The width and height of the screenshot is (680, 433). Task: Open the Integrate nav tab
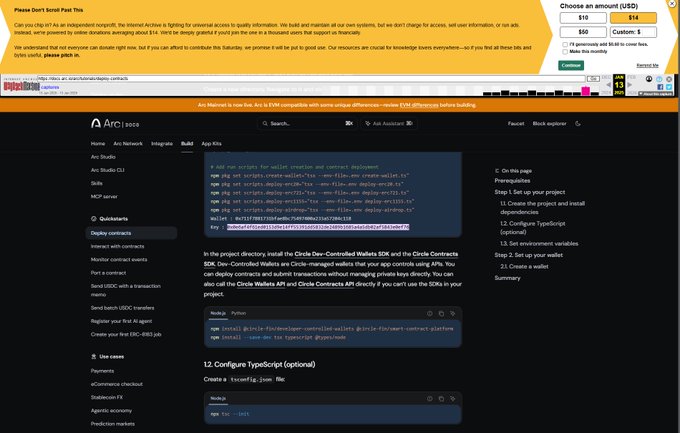pos(162,144)
